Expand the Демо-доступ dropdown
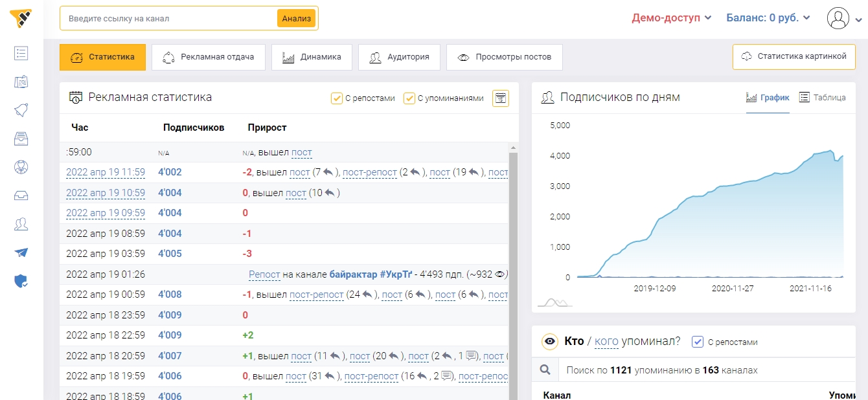The image size is (868, 400). (x=672, y=18)
